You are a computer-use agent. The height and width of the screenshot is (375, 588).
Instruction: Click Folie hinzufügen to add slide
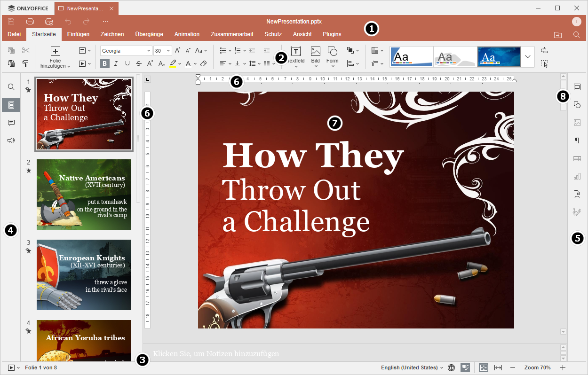point(56,56)
